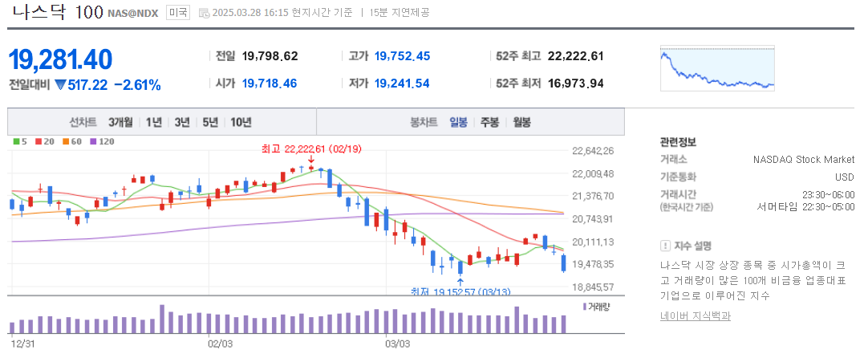Click the clock icon beside the timestamp
Screen dimensions: 868x350
click(x=204, y=13)
